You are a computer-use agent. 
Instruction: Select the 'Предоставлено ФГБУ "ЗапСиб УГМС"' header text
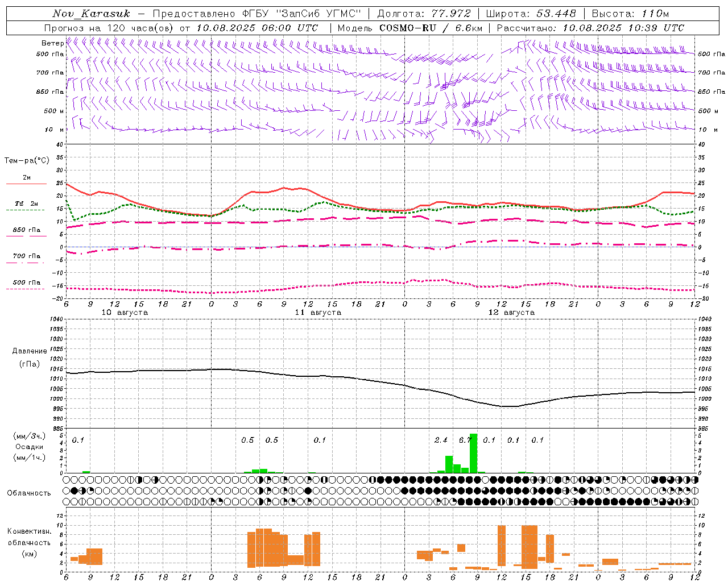coord(257,14)
